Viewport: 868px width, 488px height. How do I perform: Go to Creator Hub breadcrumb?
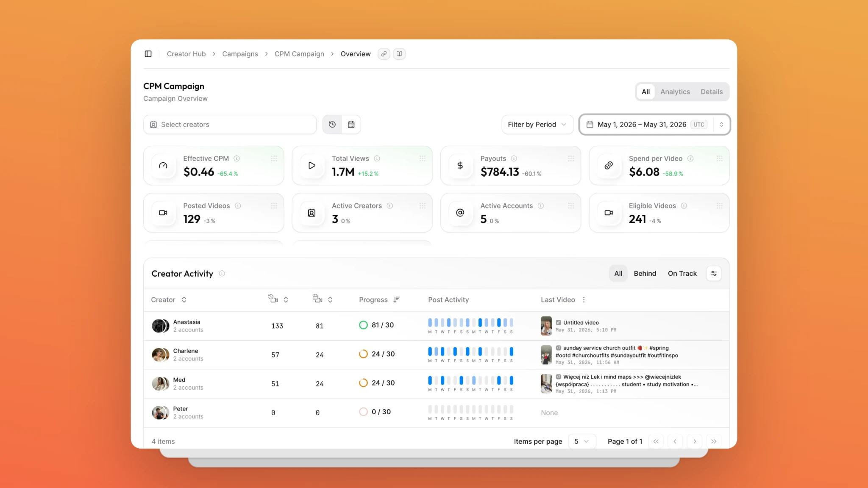[186, 54]
